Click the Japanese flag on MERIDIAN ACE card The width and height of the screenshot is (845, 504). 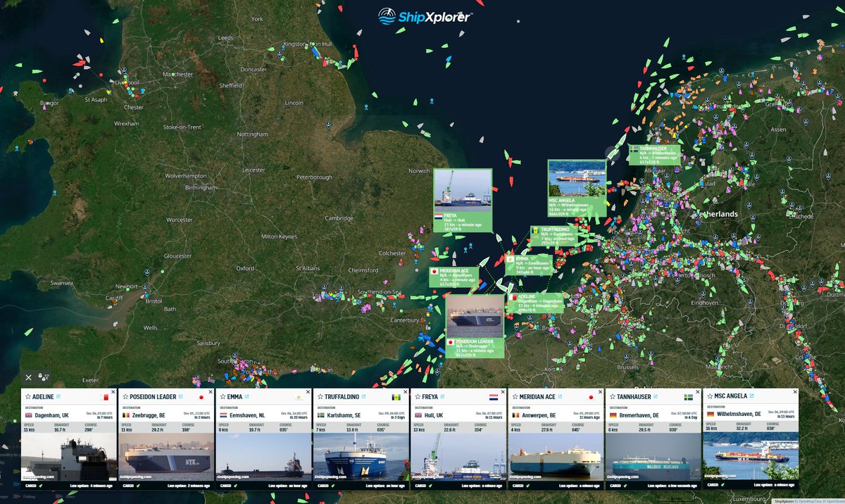tap(591, 396)
